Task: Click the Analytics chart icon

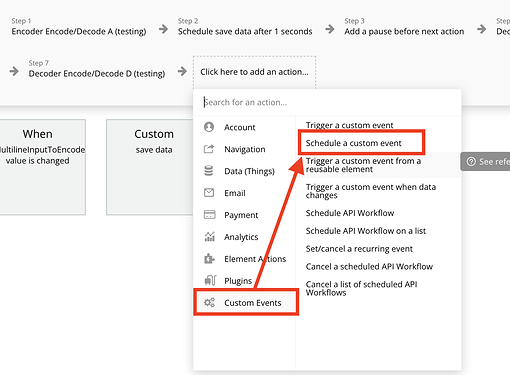Action: pos(209,236)
